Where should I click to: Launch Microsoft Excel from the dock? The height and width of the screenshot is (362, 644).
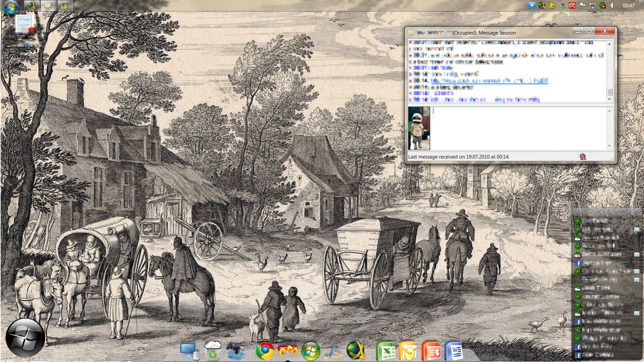(x=385, y=351)
